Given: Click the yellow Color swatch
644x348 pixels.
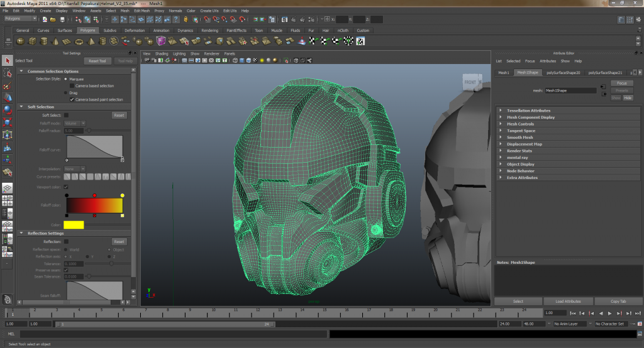Looking at the screenshot, I should (x=74, y=225).
